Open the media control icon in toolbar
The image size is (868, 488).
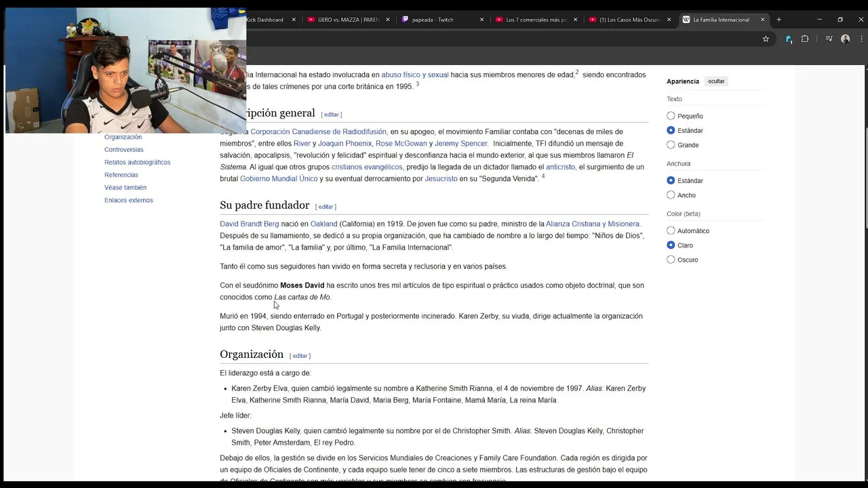(x=829, y=39)
